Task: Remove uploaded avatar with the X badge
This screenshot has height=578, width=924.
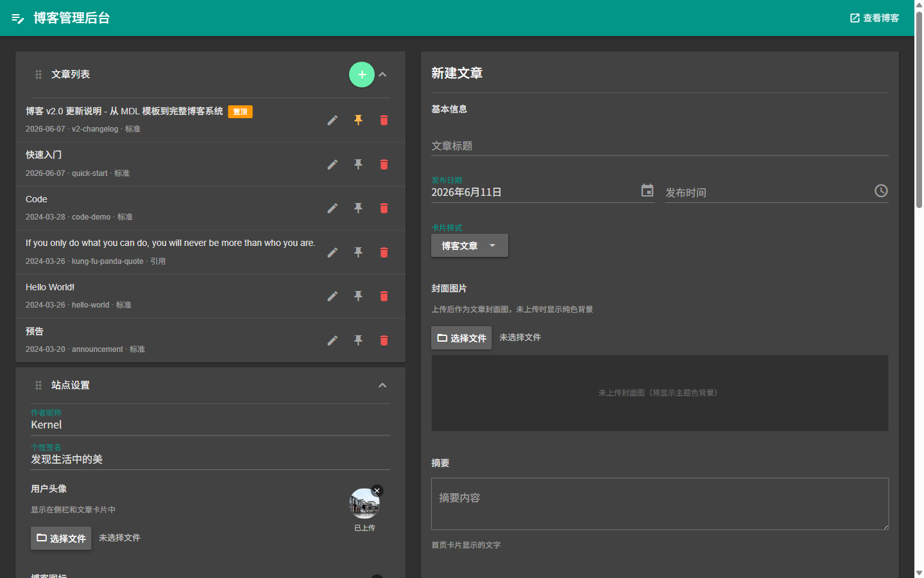Action: pos(377,491)
